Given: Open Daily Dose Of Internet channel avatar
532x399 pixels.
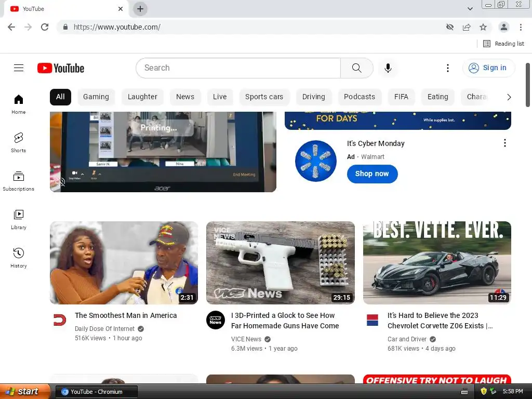Looking at the screenshot, I should [x=60, y=320].
